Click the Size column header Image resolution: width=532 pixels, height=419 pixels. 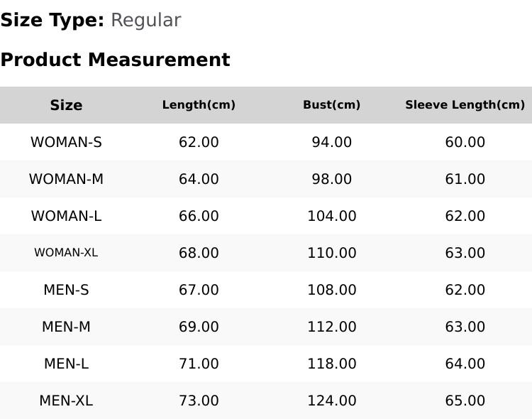pos(66,105)
